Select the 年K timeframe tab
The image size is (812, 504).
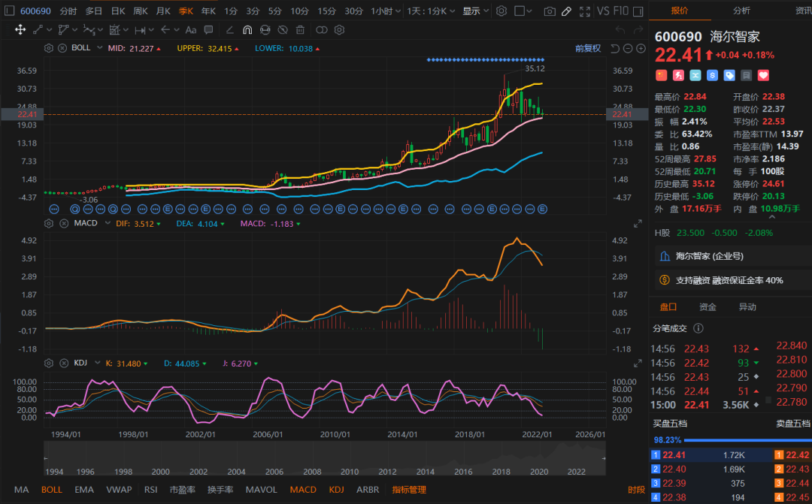[208, 11]
